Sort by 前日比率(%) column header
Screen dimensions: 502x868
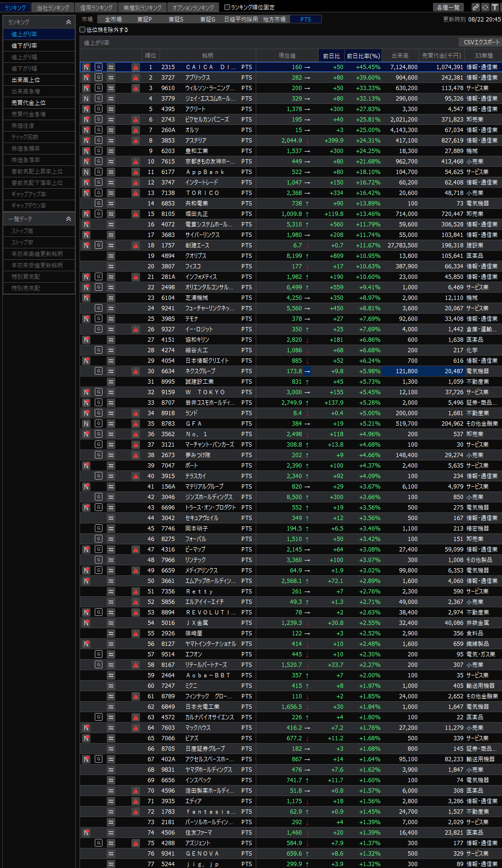tap(363, 56)
